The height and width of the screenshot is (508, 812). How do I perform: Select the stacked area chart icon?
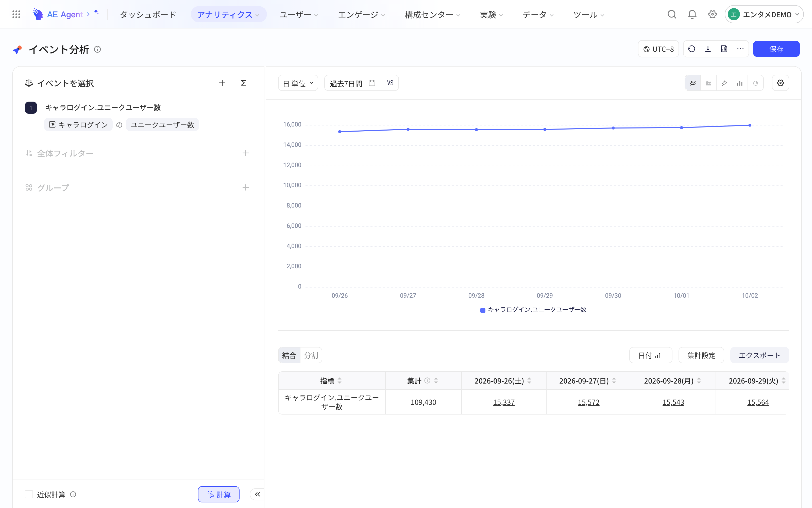tap(708, 83)
